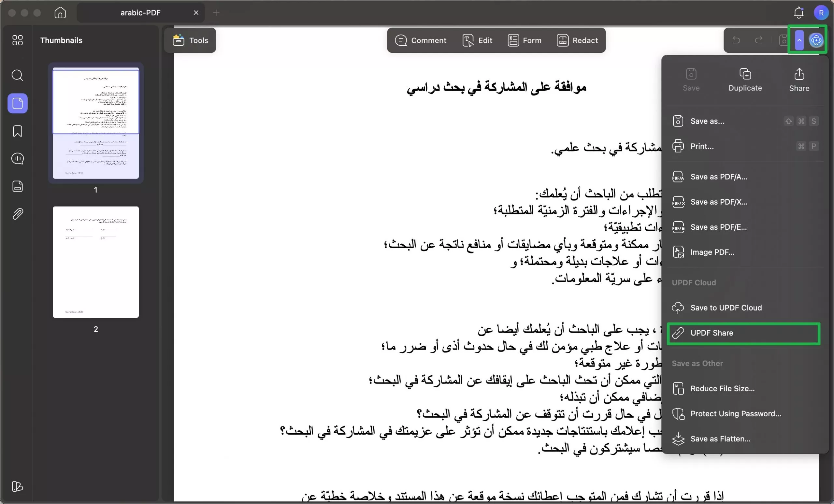View file attachments via the paperclip icon
The image size is (834, 504).
coord(17,213)
